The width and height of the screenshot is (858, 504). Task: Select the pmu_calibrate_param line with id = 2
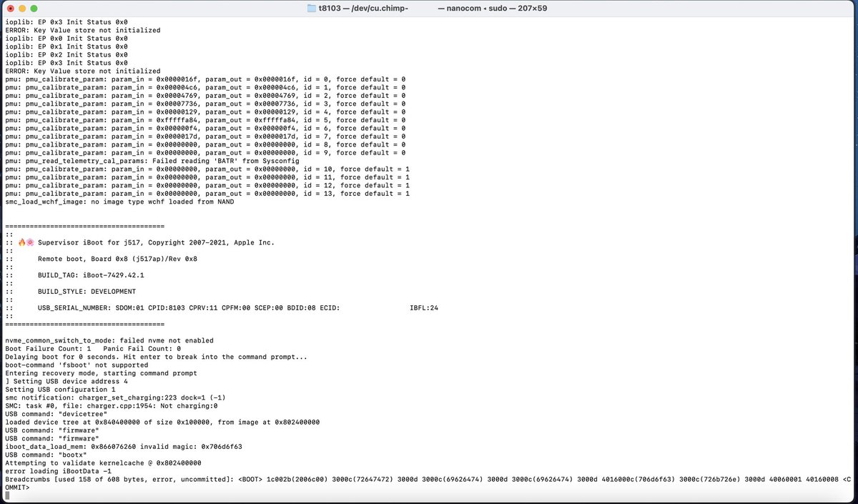pos(205,95)
